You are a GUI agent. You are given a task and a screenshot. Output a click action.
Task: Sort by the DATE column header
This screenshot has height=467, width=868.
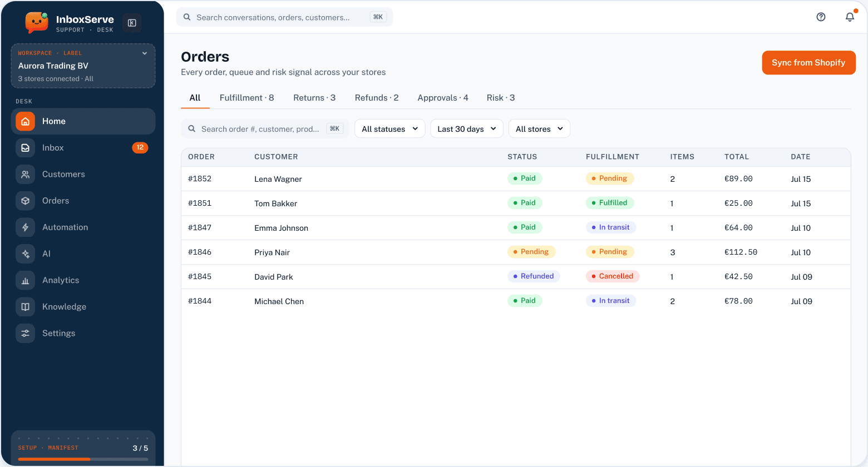pyautogui.click(x=801, y=157)
